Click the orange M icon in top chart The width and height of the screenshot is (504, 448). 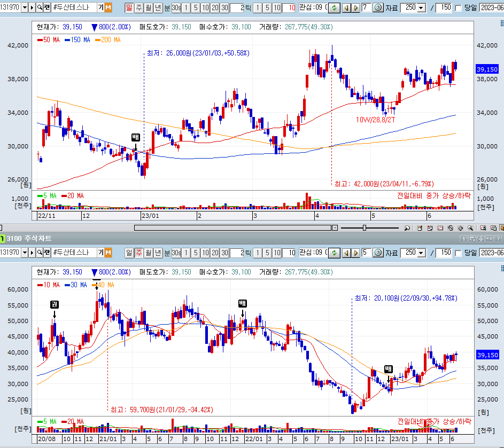point(108,7)
